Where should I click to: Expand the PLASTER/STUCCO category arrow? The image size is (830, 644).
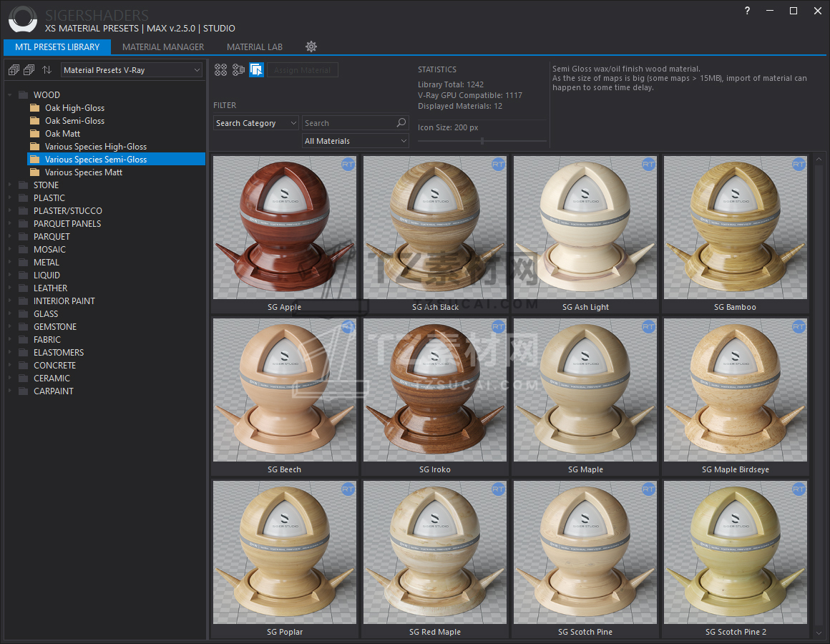click(x=9, y=210)
